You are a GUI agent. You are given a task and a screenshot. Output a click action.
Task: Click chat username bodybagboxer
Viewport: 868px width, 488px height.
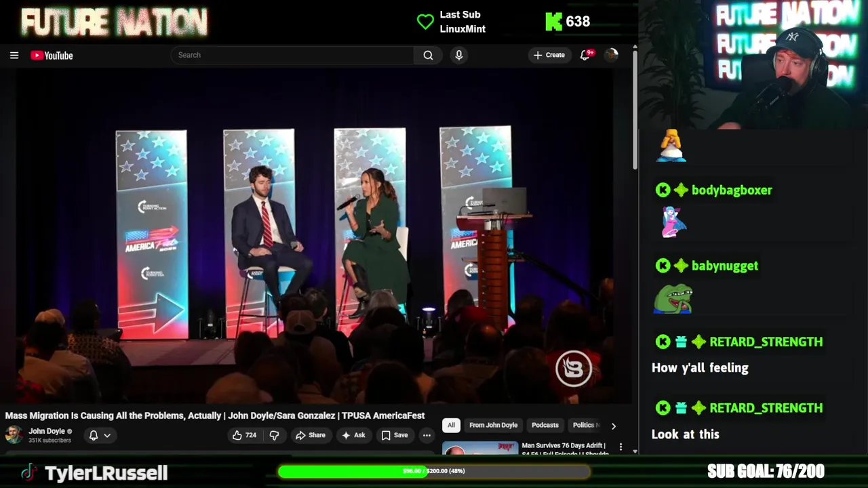732,190
